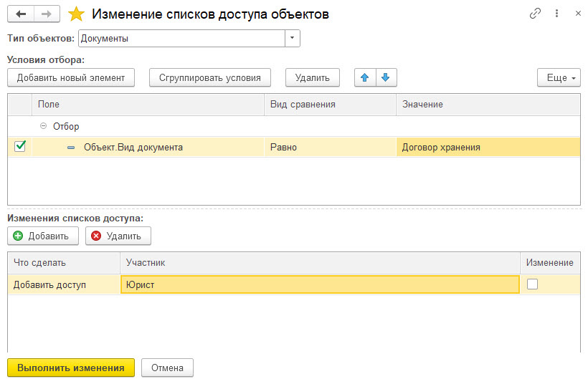The image size is (588, 379).
Task: Uncheck the Объект.Вид документа condition checkbox
Action: [20, 146]
